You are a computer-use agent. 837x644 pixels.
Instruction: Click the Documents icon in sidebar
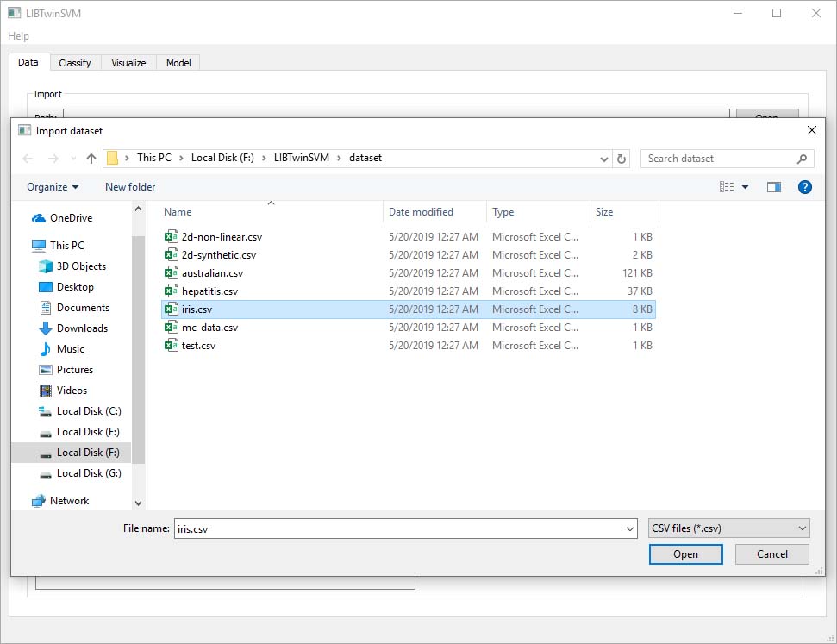point(46,308)
